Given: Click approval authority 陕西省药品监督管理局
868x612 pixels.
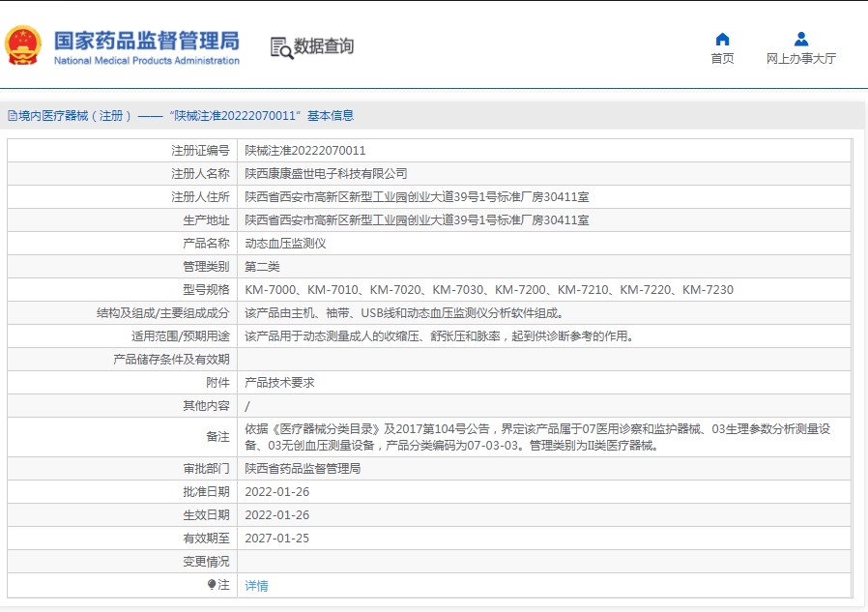Looking at the screenshot, I should 303,469.
